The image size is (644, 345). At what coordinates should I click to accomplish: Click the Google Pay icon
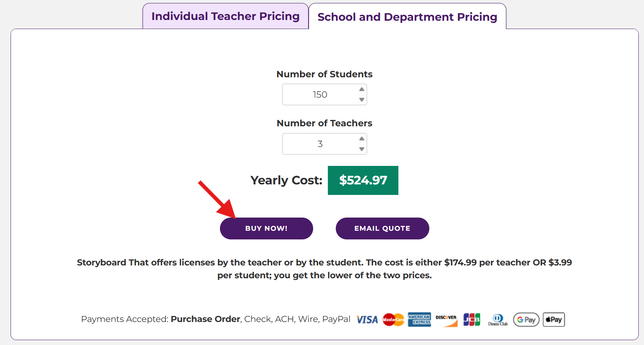click(x=526, y=320)
